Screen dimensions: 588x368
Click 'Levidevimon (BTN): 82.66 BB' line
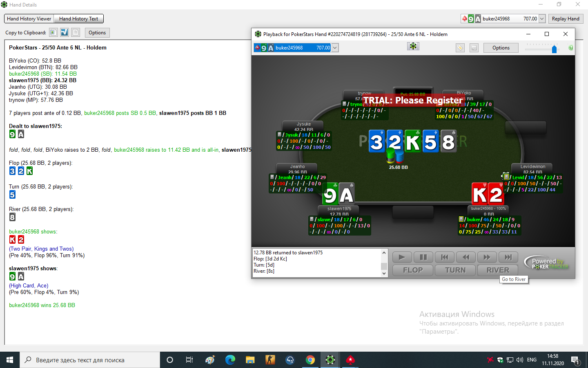(x=43, y=67)
